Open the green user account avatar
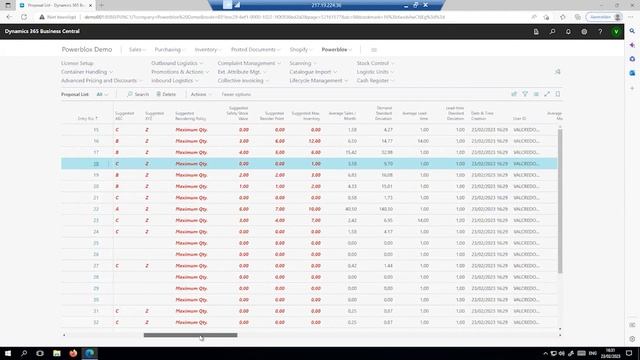The height and width of the screenshot is (360, 640). tap(616, 31)
